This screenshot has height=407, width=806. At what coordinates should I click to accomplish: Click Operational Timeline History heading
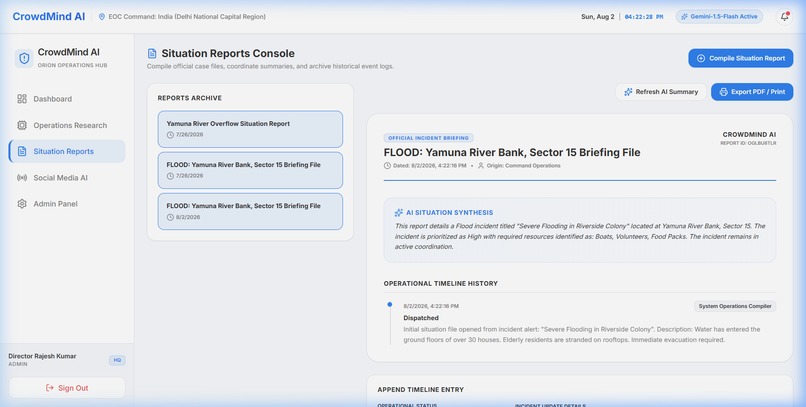click(441, 283)
